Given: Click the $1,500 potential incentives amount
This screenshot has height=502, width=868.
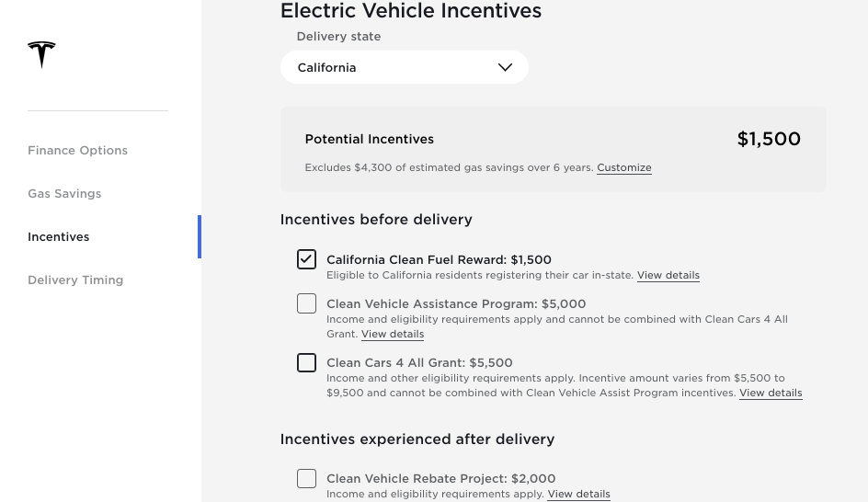Looking at the screenshot, I should point(769,140).
